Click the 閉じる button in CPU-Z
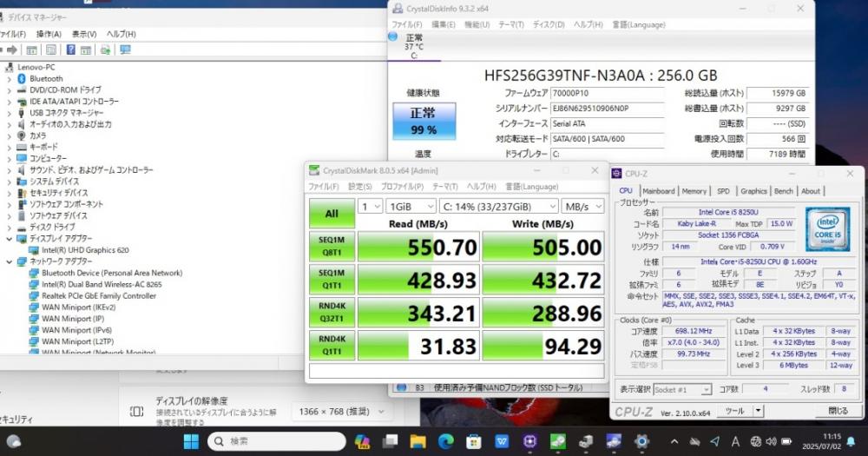 (838, 411)
